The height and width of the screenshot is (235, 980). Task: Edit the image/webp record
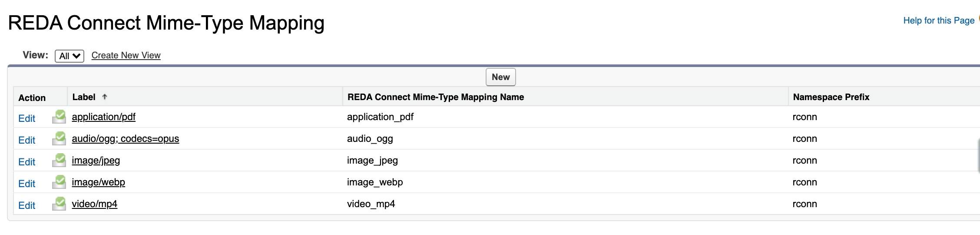pyautogui.click(x=26, y=184)
